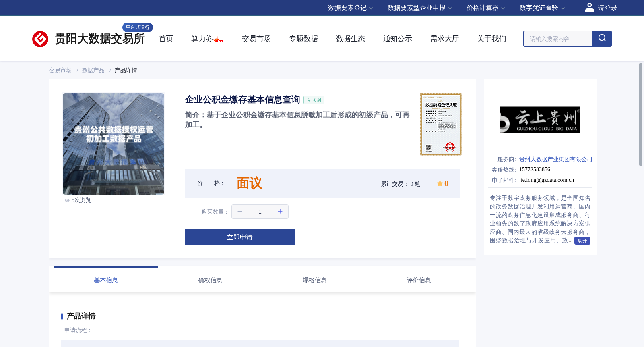
Task: Open the 数据要素登记凭证 certificate thumbnail
Action: (441, 125)
